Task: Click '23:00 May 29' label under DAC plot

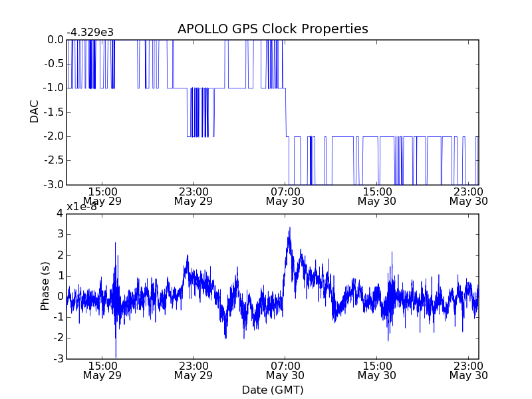Action: 194,197
